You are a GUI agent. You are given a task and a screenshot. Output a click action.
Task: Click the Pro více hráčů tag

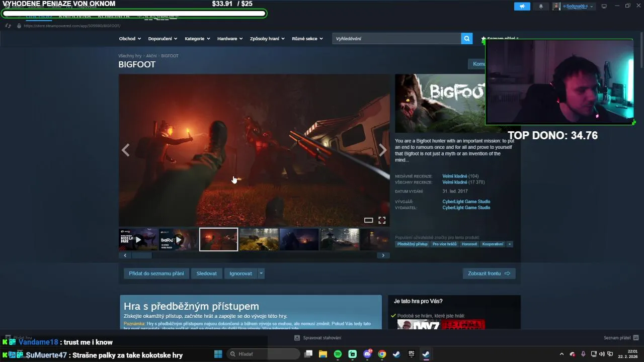[x=444, y=244]
